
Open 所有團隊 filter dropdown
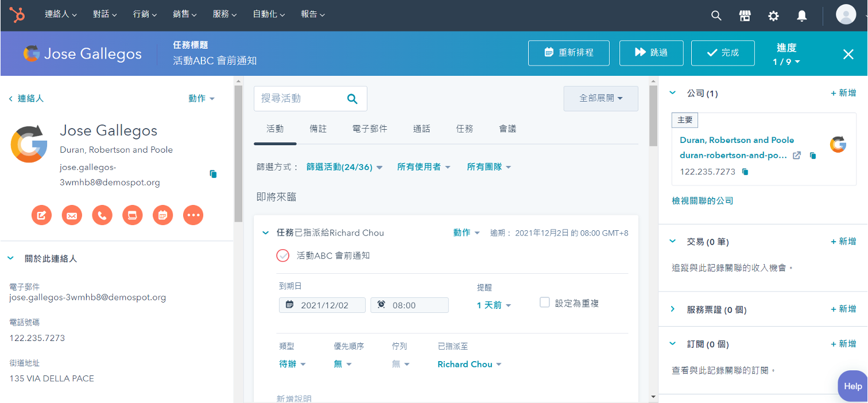point(489,167)
